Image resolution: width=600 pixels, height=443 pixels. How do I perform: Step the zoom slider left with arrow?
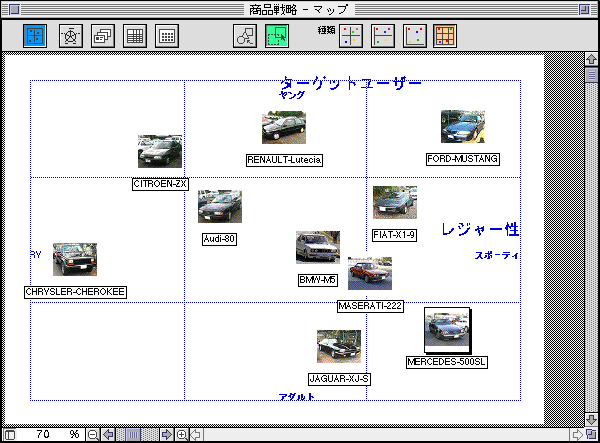[x=108, y=435]
